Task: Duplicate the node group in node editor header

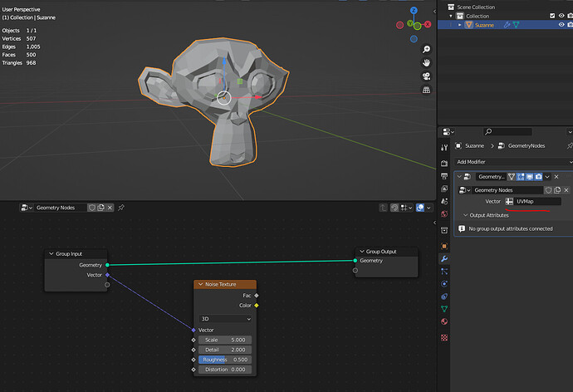Action: pyautogui.click(x=100, y=208)
